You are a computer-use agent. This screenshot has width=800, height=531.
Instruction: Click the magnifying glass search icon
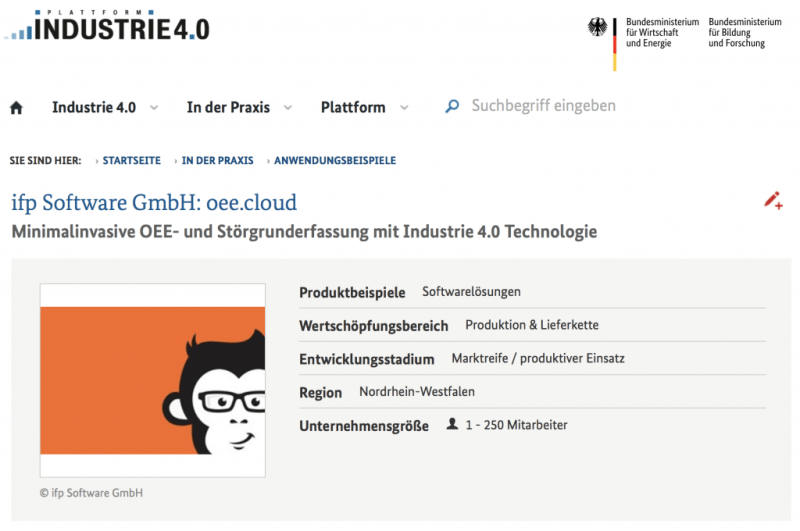452,106
